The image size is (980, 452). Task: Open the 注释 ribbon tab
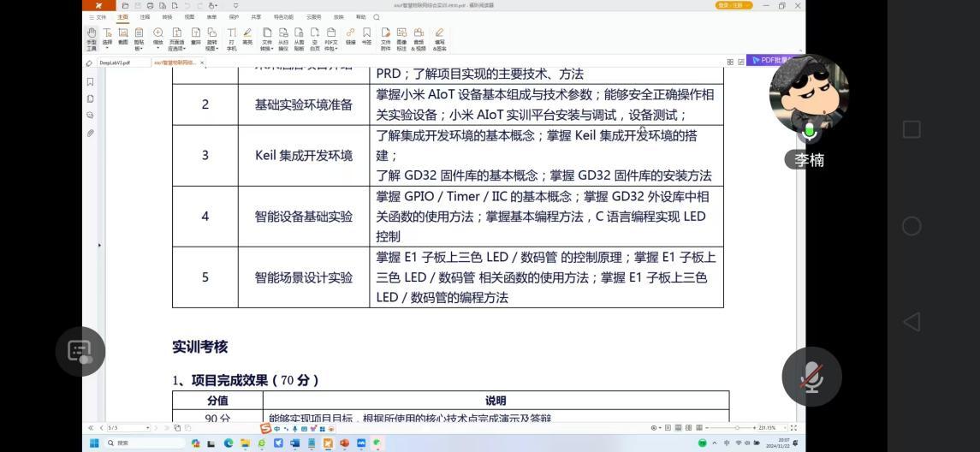coord(145,16)
